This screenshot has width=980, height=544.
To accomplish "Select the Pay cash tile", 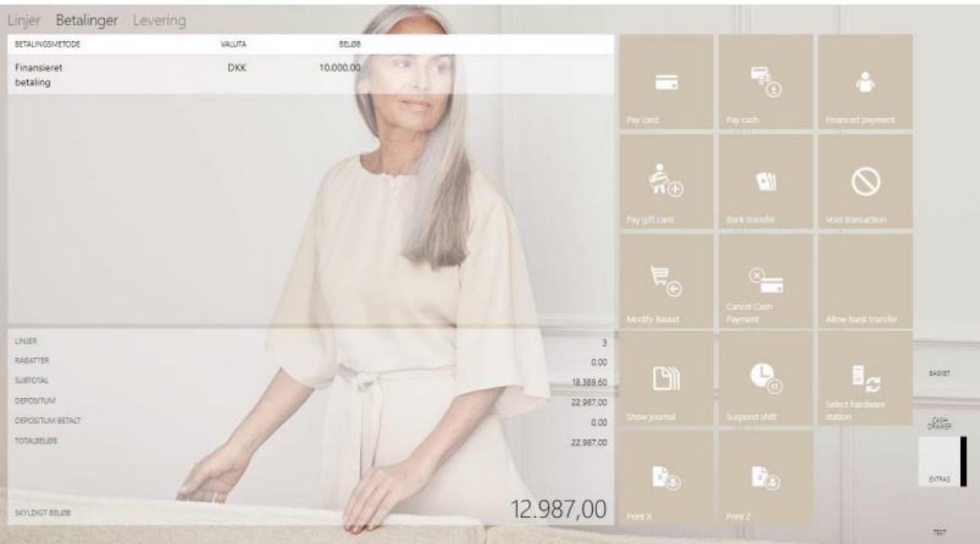I will click(765, 83).
